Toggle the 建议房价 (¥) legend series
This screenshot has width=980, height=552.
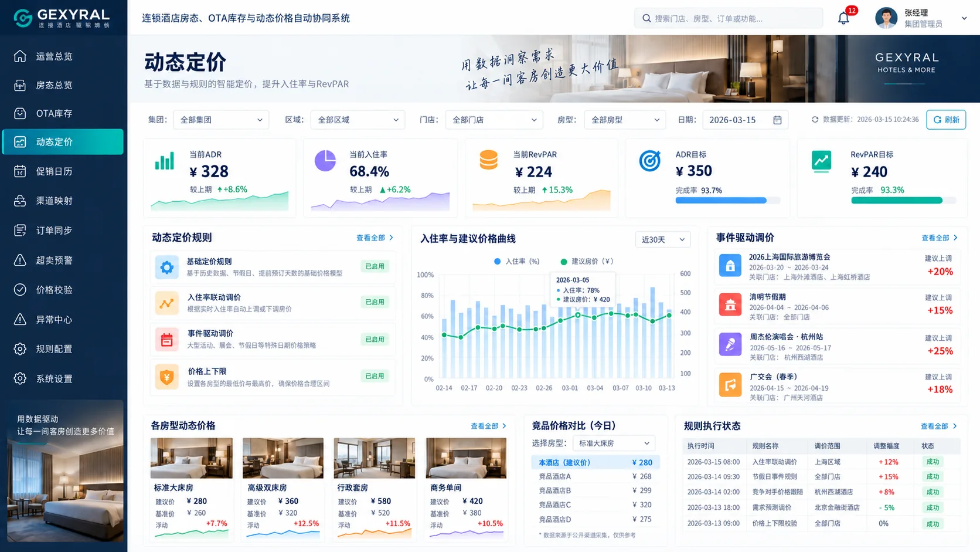(x=587, y=262)
